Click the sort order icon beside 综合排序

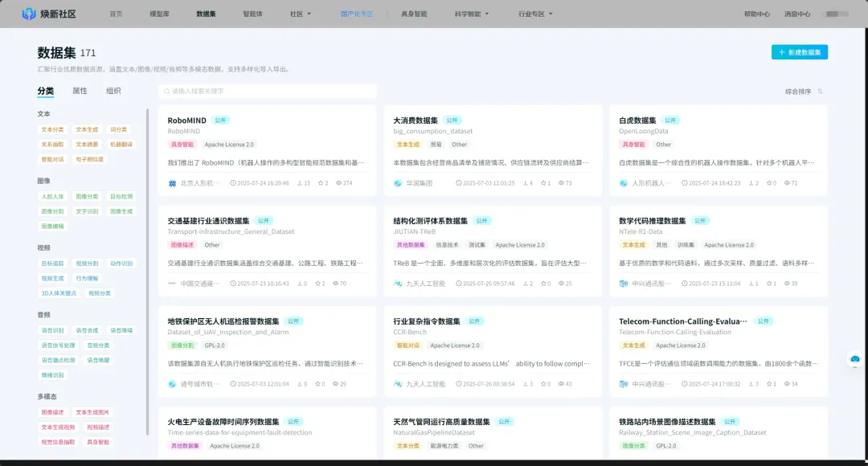821,91
